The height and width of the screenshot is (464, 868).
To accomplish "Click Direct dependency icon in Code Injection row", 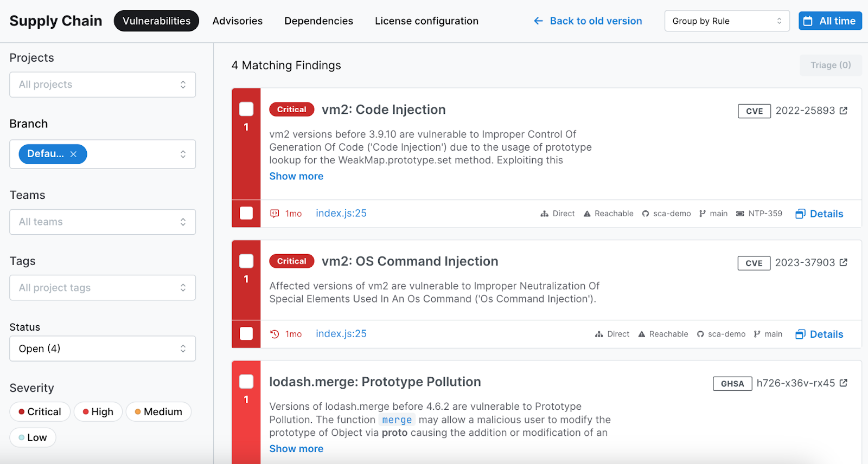I will 545,214.
